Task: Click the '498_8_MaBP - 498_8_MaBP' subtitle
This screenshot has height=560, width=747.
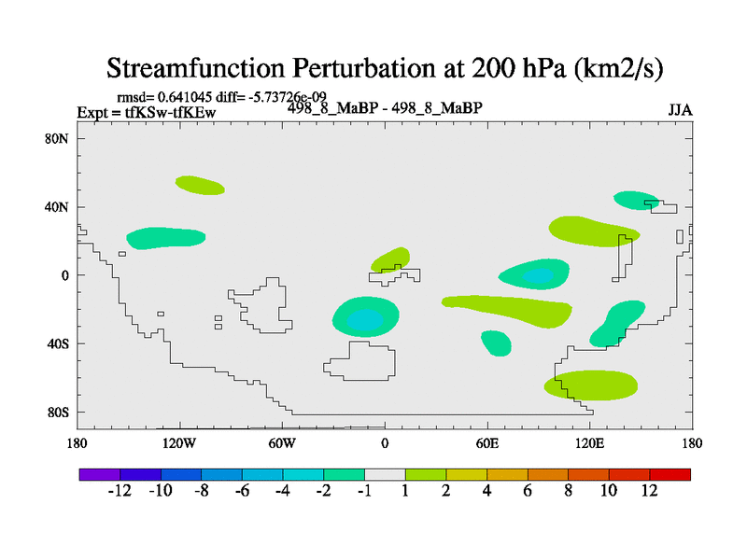Action: 385,107
